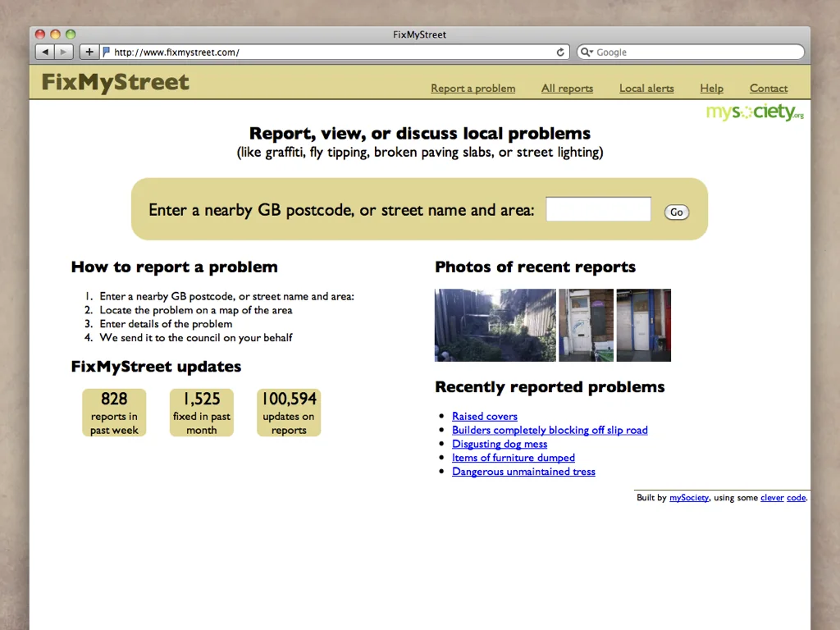Click the 100,594 updates on reports box
Screen dimensions: 840x630
pos(289,413)
